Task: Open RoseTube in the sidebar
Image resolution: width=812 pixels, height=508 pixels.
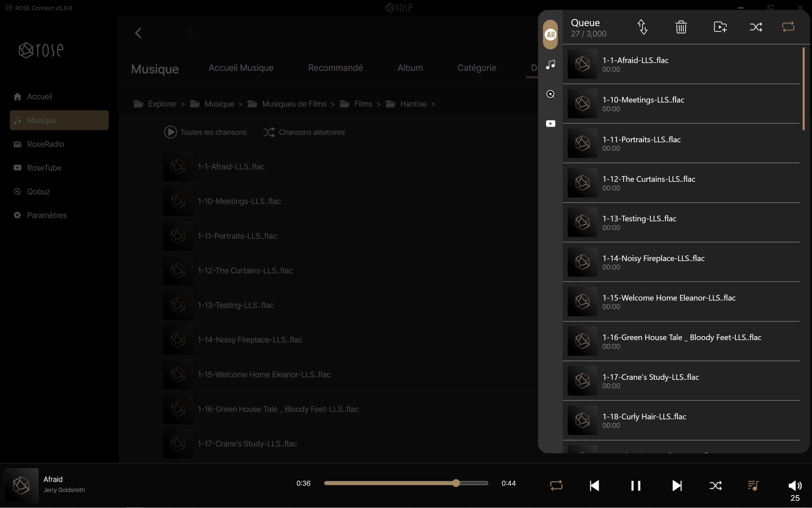Action: tap(59, 168)
